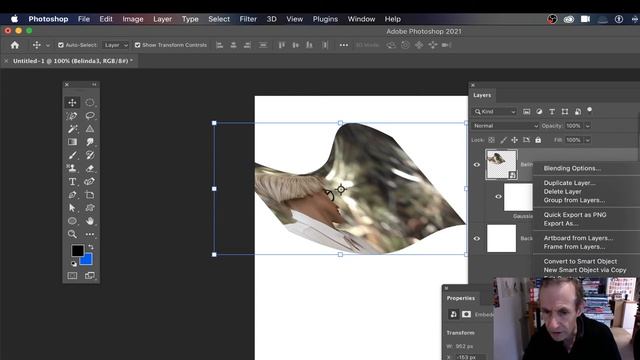Open the Auto-Select Layer dropdown
Viewport: 640px width, 360px height.
coord(116,45)
